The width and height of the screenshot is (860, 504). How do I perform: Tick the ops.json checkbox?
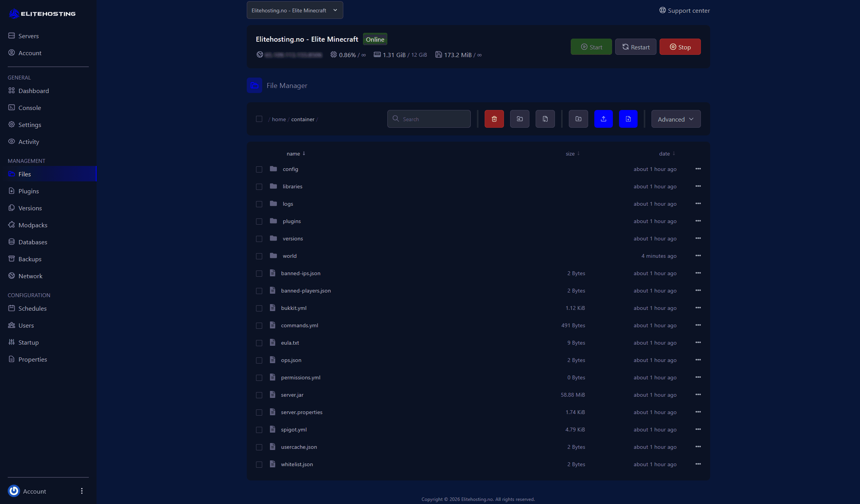(259, 360)
